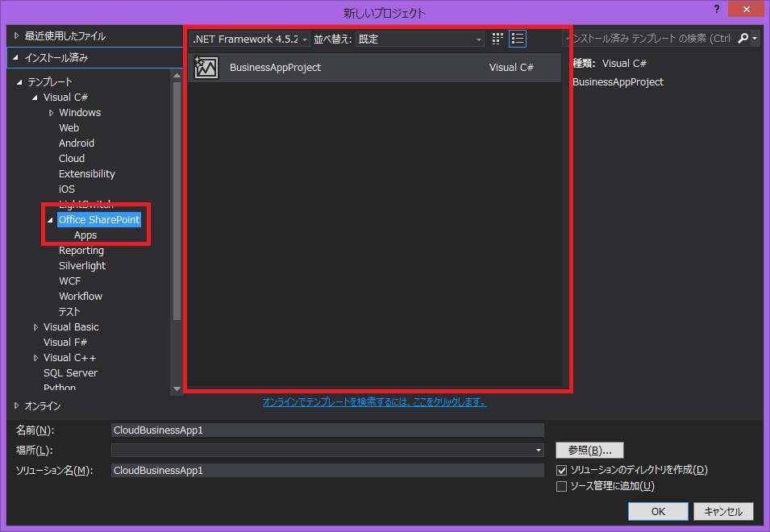
Task: Click the solution name field
Action: tap(327, 470)
